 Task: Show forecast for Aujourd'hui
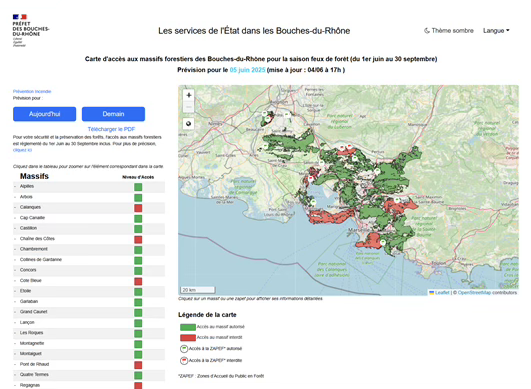(x=45, y=114)
